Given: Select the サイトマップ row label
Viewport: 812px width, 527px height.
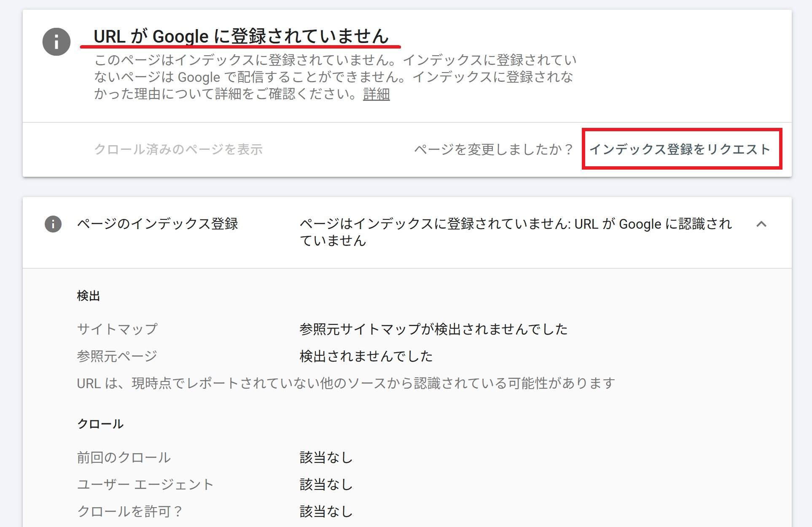Looking at the screenshot, I should pyautogui.click(x=117, y=329).
